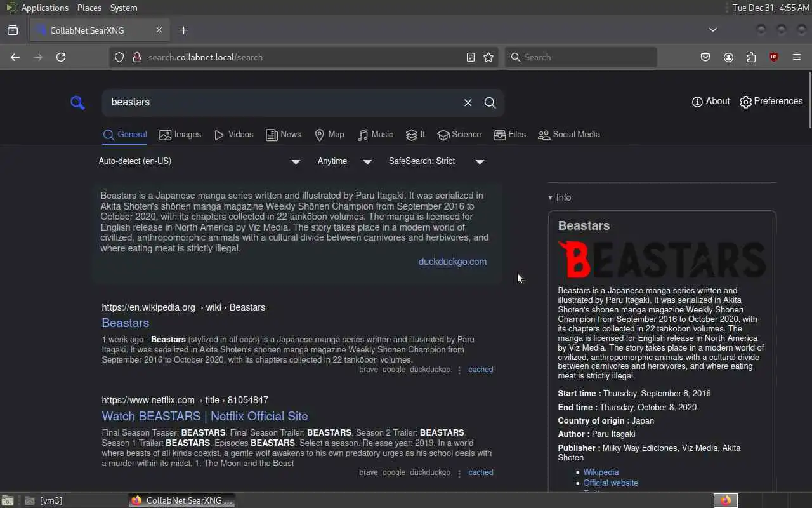Open cached copy of Wikipedia result
Screen dimensions: 812x508
(480, 370)
